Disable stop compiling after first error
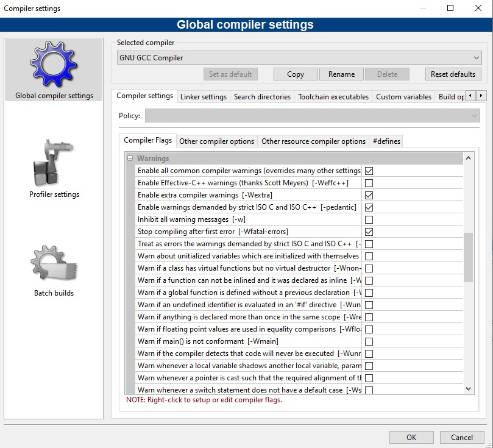Screen dimensions: 493x448 (369, 232)
